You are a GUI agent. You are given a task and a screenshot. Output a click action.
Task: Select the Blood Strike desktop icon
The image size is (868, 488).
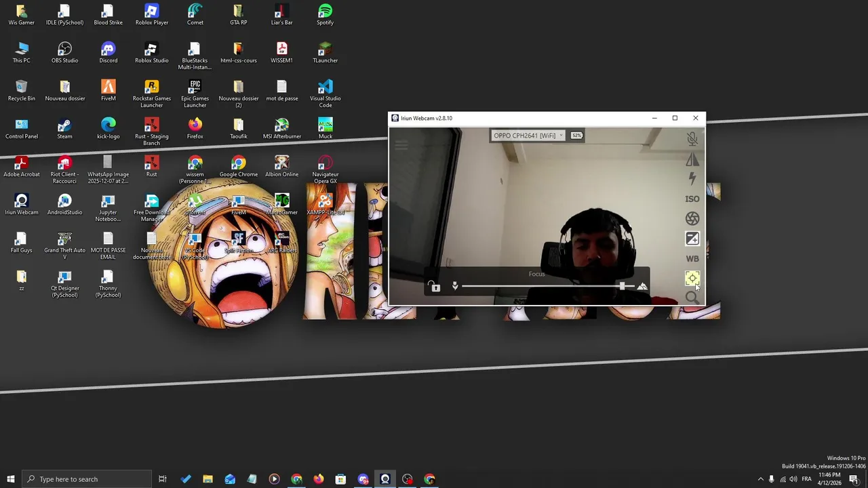pyautogui.click(x=108, y=15)
